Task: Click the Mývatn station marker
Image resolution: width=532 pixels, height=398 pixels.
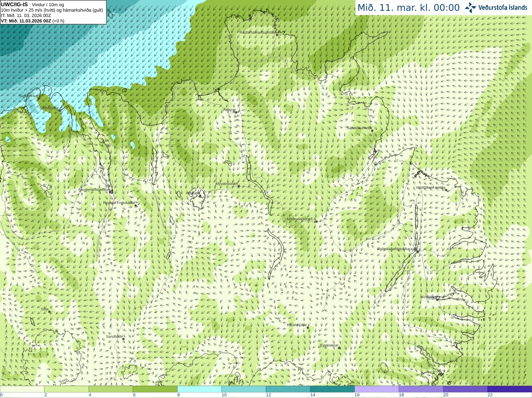Action: (x=200, y=196)
